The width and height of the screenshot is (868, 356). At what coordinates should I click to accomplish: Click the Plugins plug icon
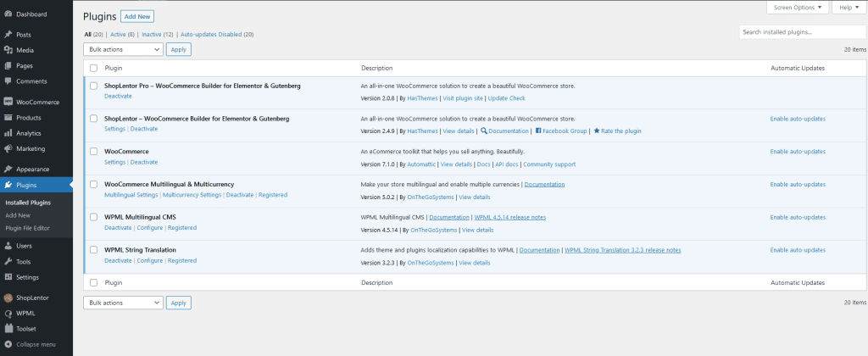8,185
